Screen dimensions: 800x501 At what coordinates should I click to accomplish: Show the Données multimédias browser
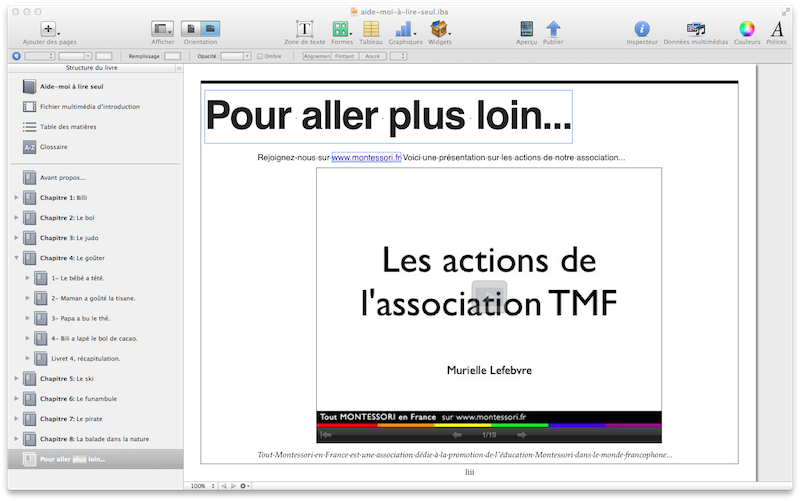[x=696, y=29]
